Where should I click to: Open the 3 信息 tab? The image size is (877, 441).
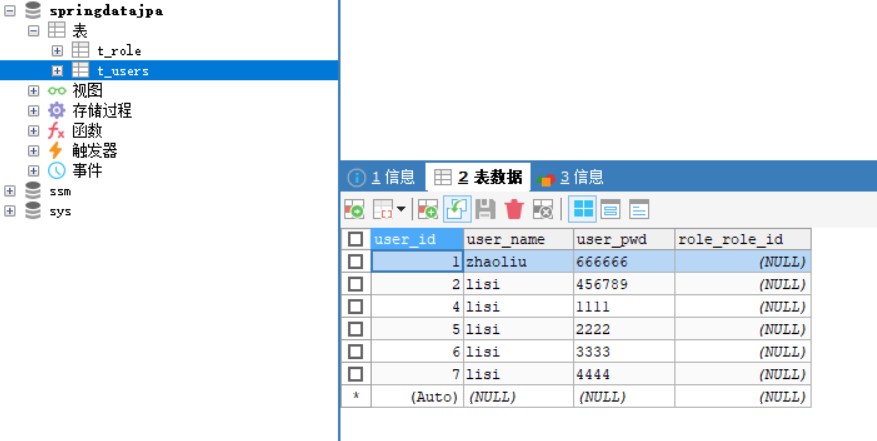point(570,177)
